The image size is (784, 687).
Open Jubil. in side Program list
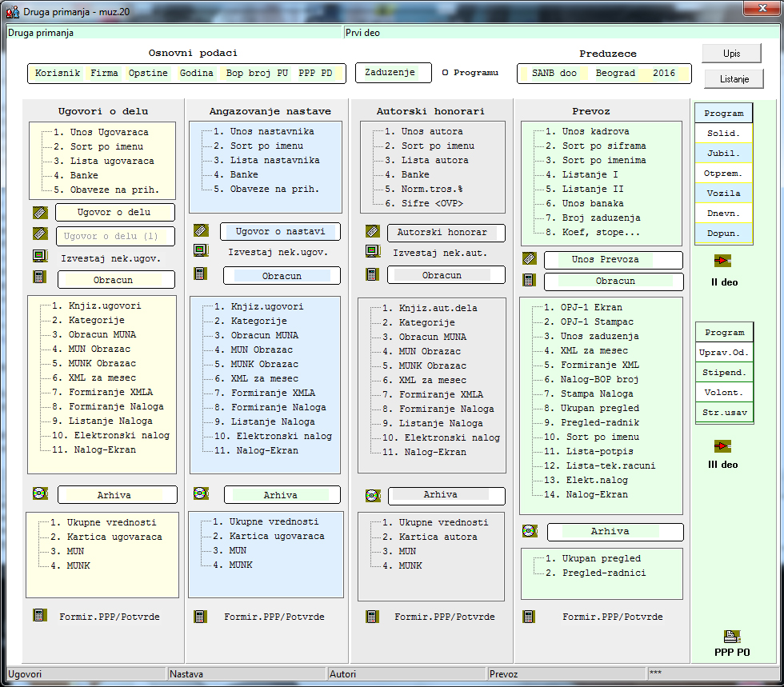click(723, 154)
